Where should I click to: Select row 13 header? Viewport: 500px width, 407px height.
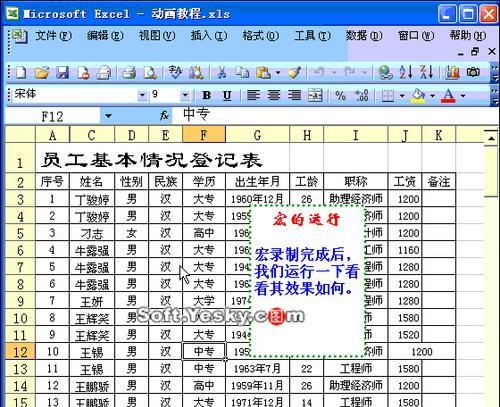[20, 369]
